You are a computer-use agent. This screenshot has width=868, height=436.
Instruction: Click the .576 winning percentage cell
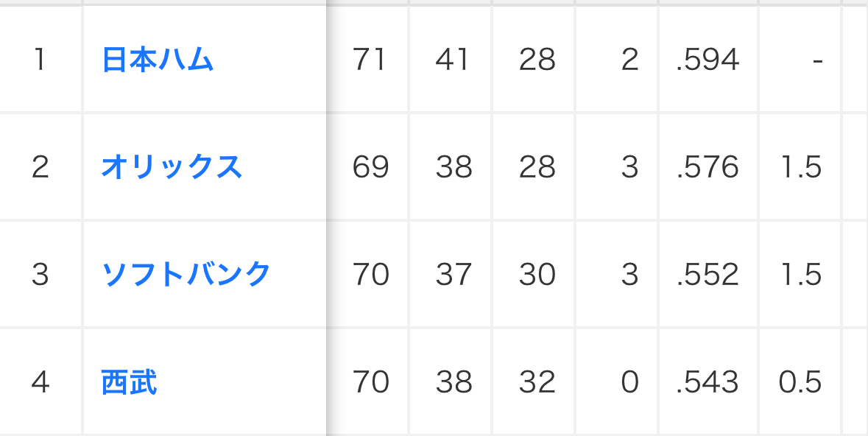(x=707, y=167)
